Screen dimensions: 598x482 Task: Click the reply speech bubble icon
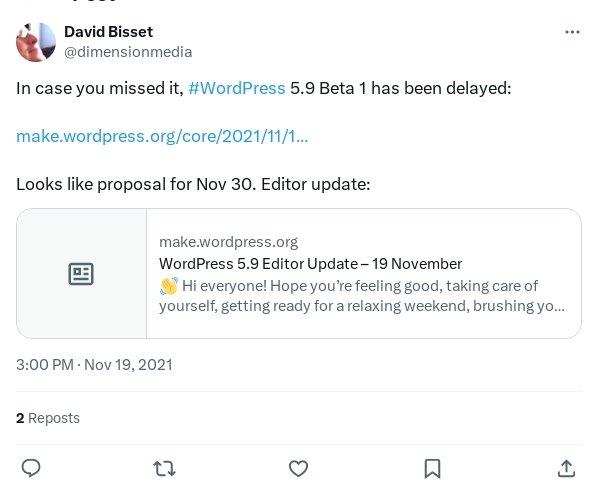click(31, 468)
